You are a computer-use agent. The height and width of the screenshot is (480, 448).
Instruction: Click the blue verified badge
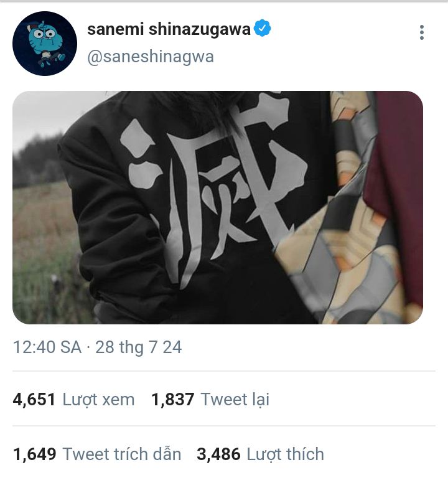pos(263,29)
